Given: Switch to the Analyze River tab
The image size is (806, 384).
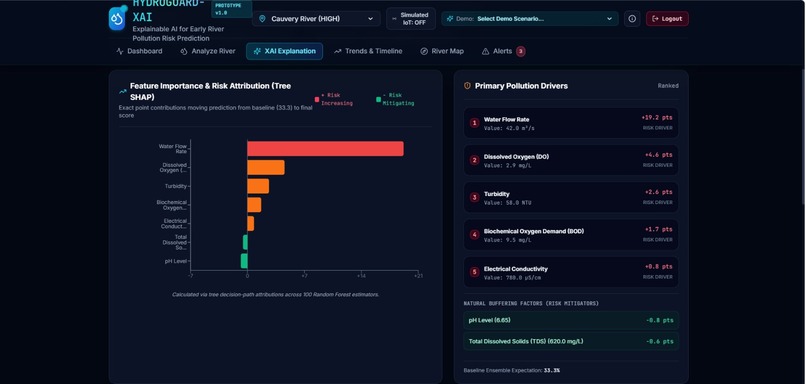Looking at the screenshot, I should click(207, 51).
